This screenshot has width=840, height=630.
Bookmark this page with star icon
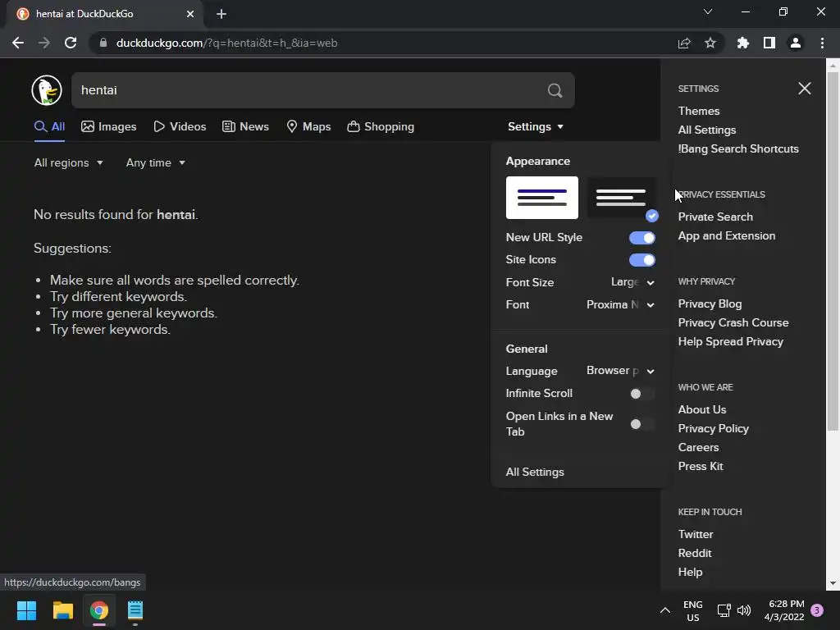tap(710, 43)
